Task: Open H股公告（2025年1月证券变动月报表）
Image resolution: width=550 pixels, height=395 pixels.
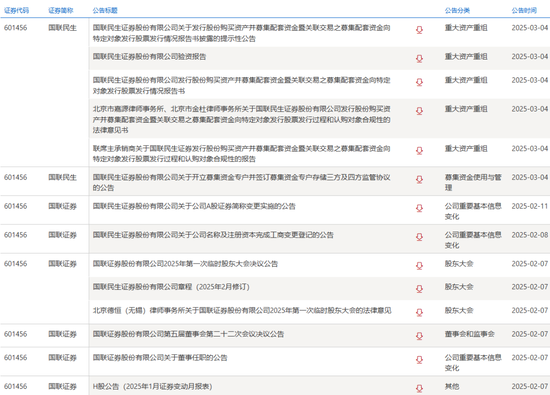Action: pos(153,386)
